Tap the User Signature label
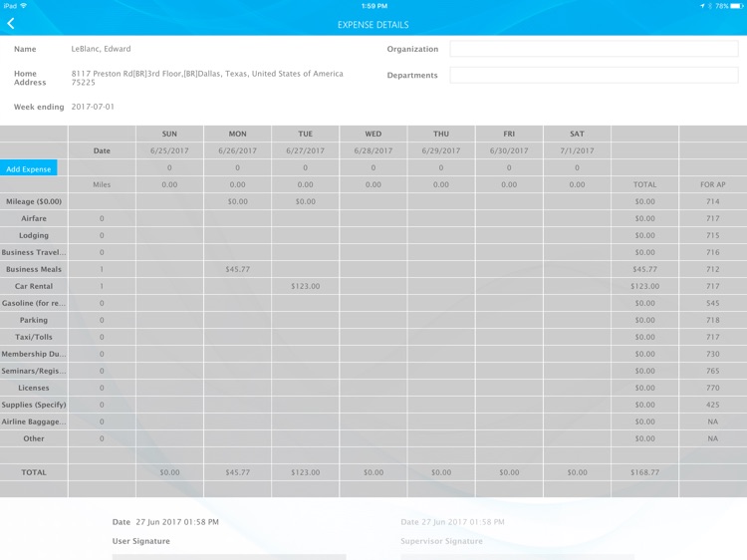The image size is (747, 560). coord(141,541)
